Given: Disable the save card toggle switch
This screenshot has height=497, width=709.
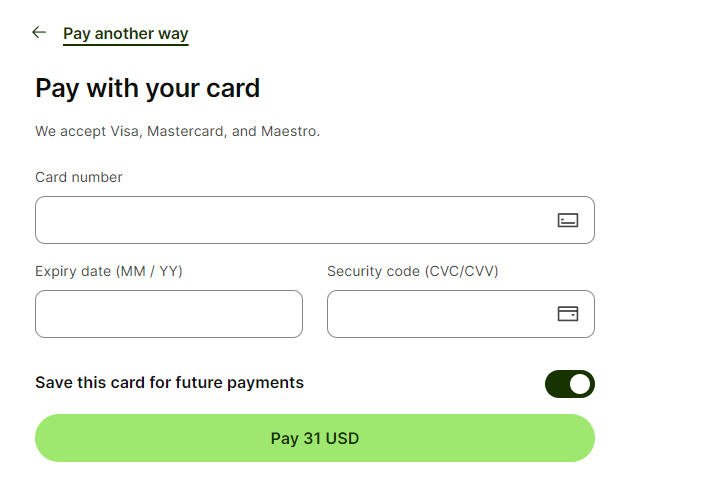Looking at the screenshot, I should 569,383.
